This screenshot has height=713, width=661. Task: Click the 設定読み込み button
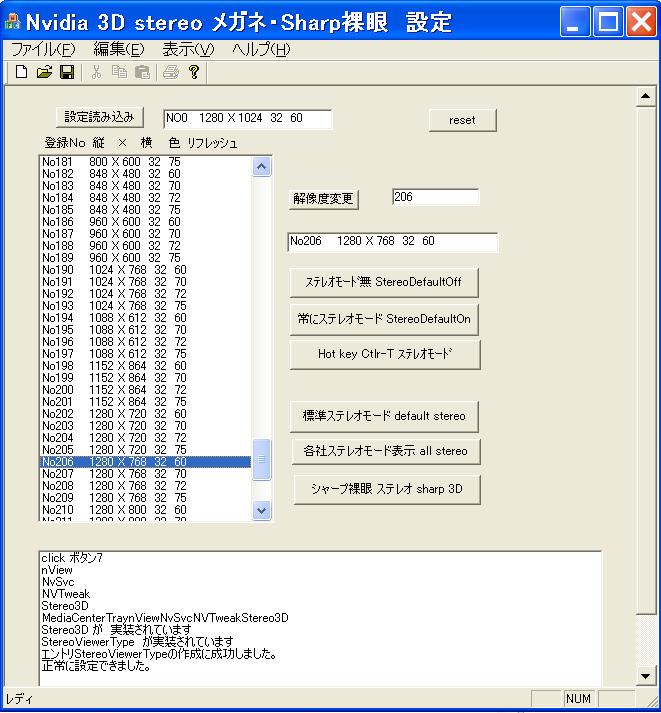100,117
